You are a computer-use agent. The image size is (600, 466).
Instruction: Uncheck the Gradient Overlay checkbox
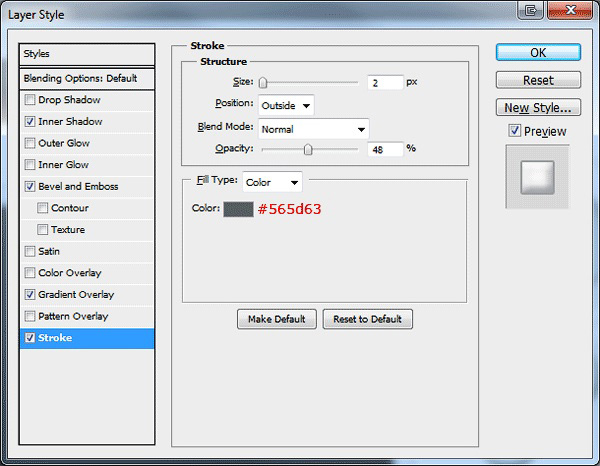(30, 295)
